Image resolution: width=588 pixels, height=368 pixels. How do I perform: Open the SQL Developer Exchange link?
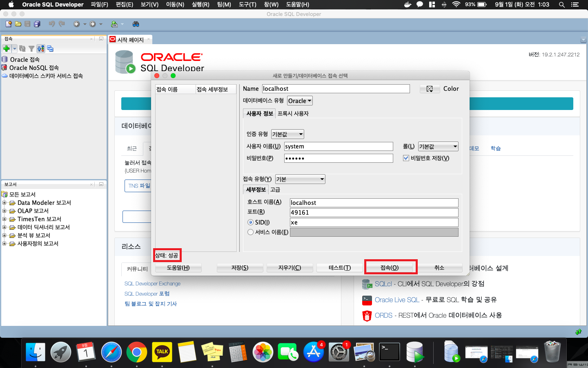pos(152,283)
